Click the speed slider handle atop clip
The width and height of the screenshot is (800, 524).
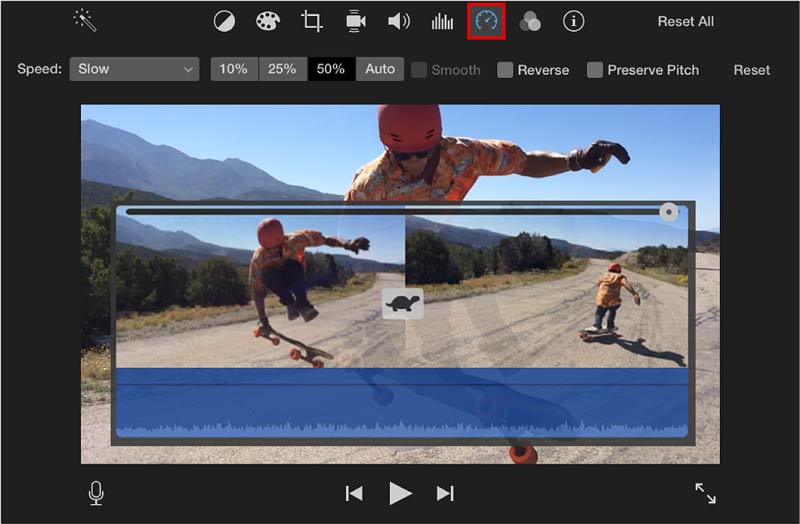tap(669, 212)
